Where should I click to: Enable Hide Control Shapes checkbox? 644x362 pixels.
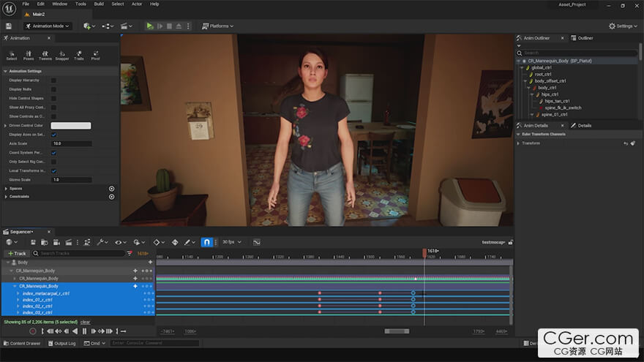pos(53,98)
